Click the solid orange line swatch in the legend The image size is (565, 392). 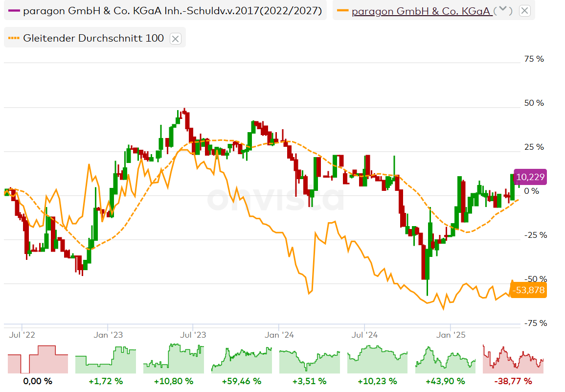coord(343,11)
